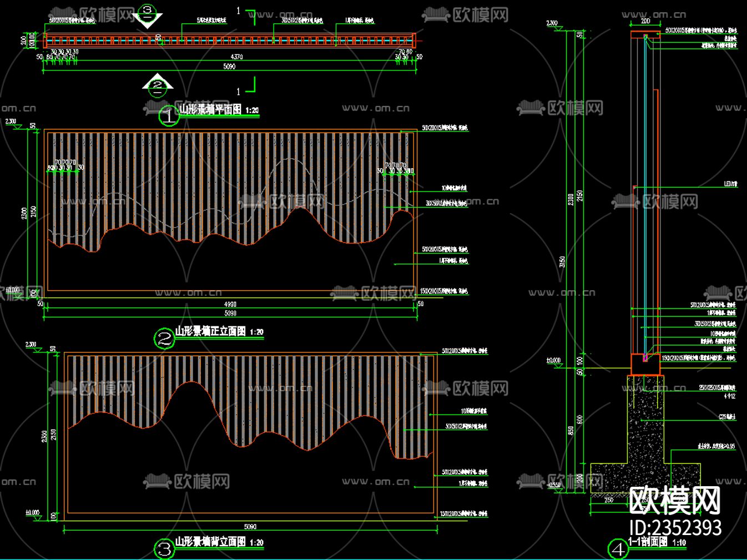This screenshot has width=747, height=560.
Task: Click the circled number 1 drawing tag
Action: (x=169, y=117)
